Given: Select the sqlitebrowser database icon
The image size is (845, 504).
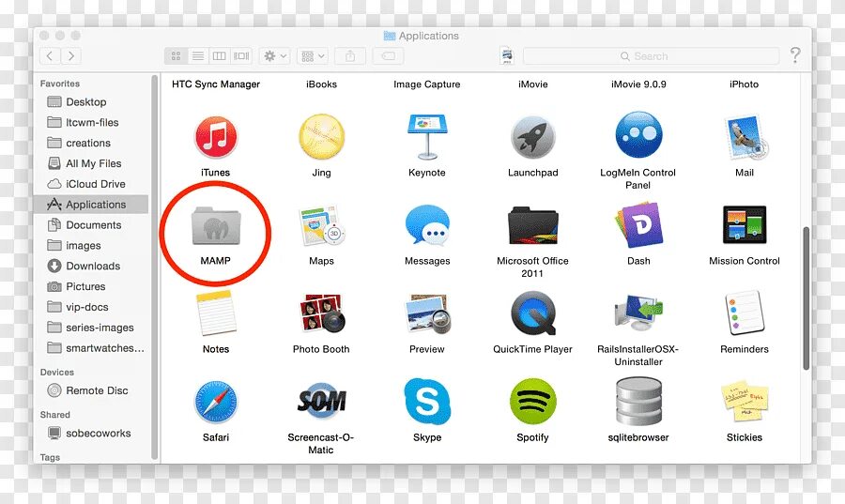Looking at the screenshot, I should 638,402.
